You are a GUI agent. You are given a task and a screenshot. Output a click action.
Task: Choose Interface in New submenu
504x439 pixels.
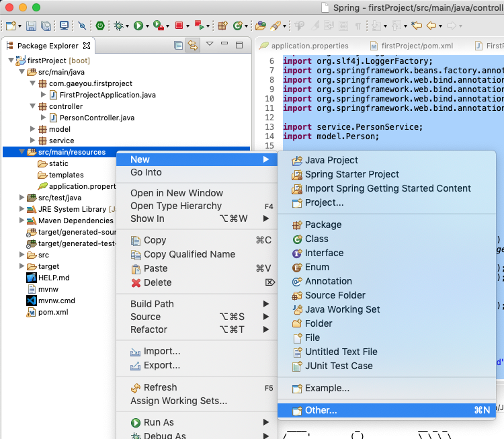[x=386, y=253]
